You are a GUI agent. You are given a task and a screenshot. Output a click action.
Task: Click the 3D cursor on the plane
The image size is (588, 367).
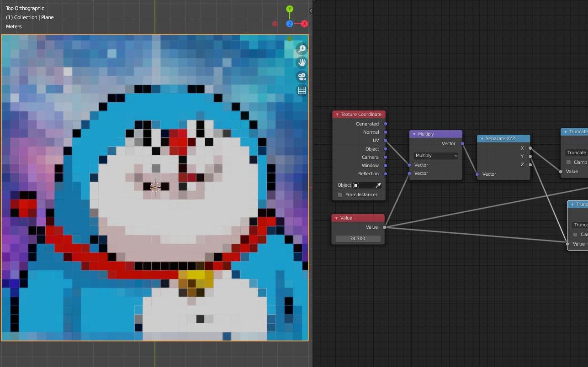coord(155,187)
